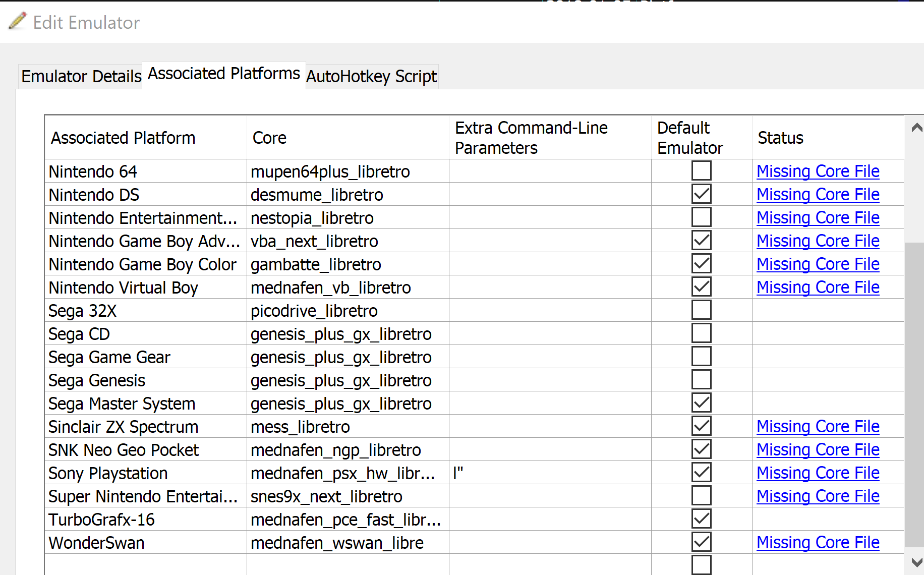Uncheck default emulator for Nintendo Game Boy Color
Screen dimensions: 924x575
pos(701,264)
